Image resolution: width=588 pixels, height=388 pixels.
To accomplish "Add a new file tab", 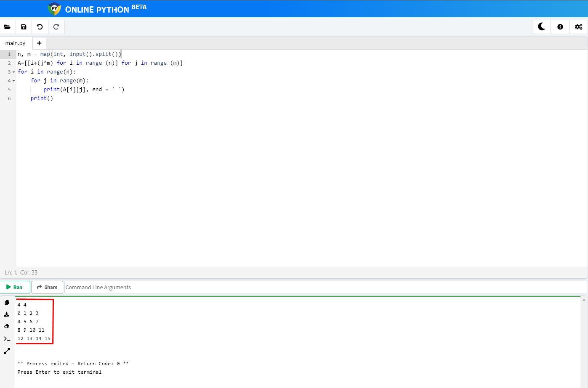I will click(39, 43).
